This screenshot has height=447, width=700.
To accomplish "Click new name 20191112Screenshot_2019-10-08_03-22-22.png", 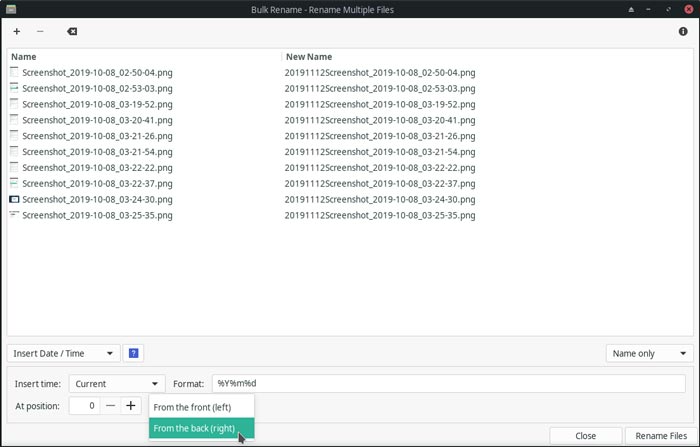I will coord(380,167).
